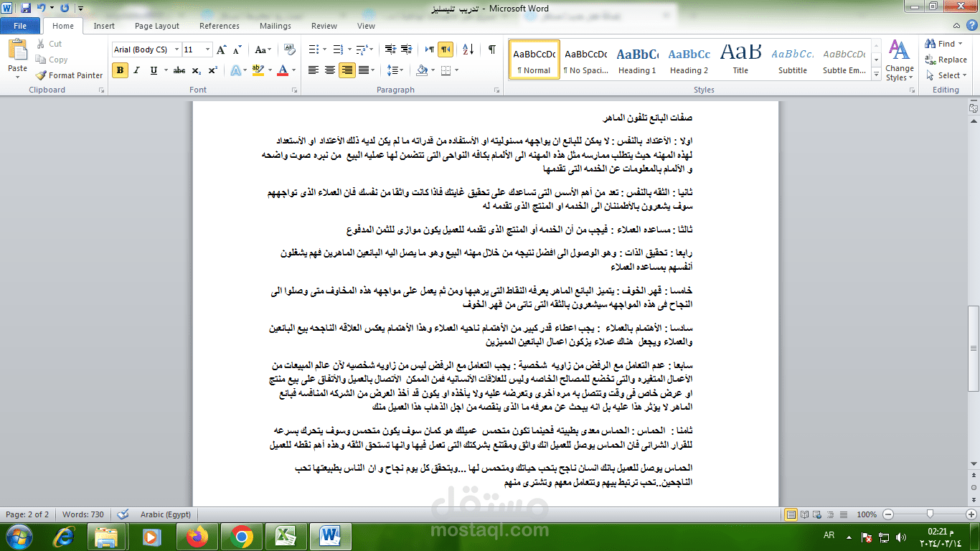This screenshot has width=980, height=551.
Task: Apply superscript formatting
Action: click(x=212, y=70)
